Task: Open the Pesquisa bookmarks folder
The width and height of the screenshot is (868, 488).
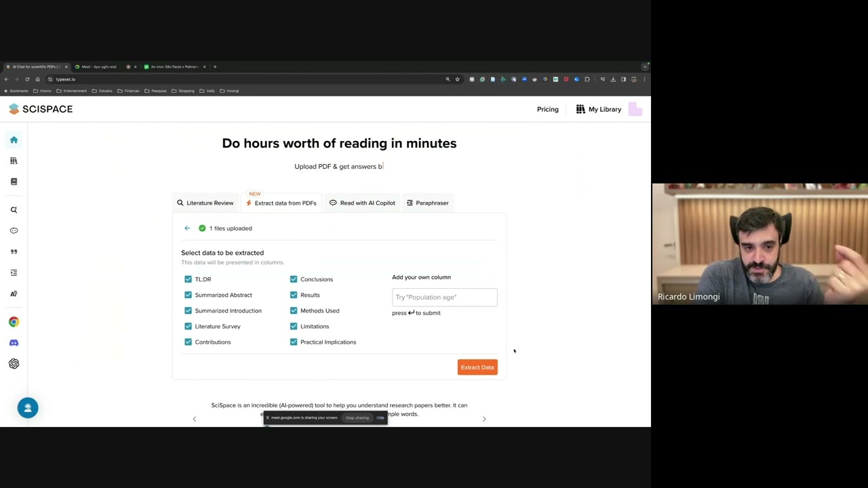Action: [x=156, y=91]
